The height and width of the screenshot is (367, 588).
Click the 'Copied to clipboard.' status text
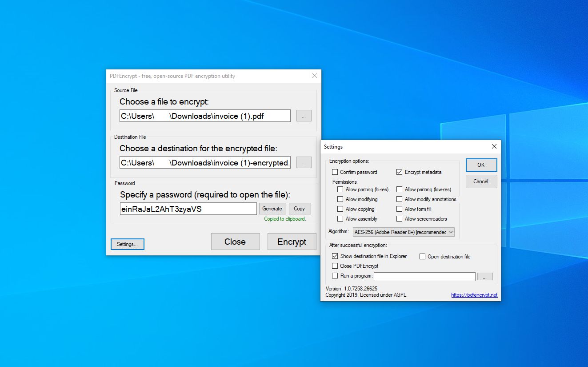[285, 219]
